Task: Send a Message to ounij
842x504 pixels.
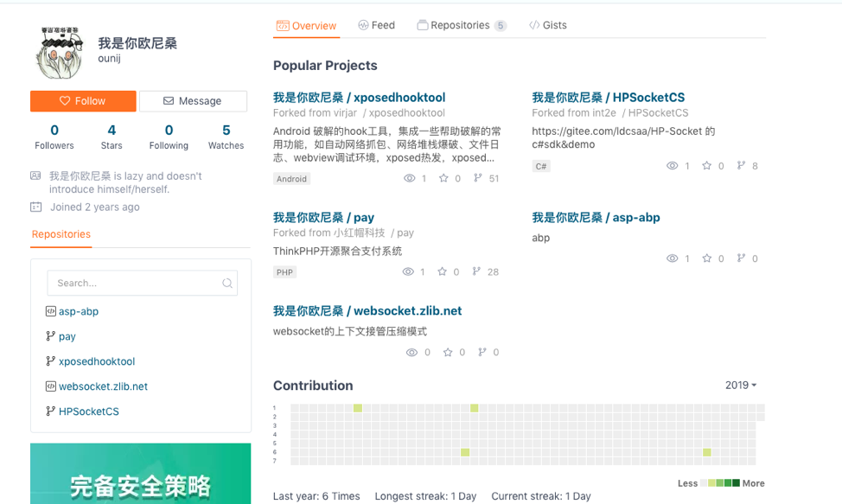Action: pyautogui.click(x=194, y=101)
